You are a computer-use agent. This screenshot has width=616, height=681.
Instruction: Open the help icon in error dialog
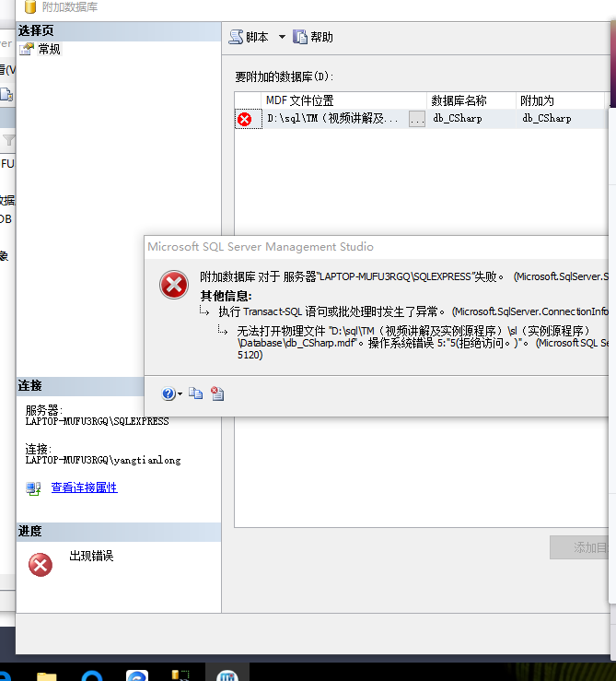tap(168, 393)
